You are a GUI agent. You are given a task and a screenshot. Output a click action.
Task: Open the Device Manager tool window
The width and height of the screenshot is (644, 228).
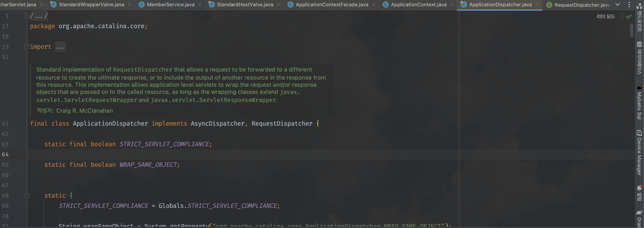pos(639,153)
